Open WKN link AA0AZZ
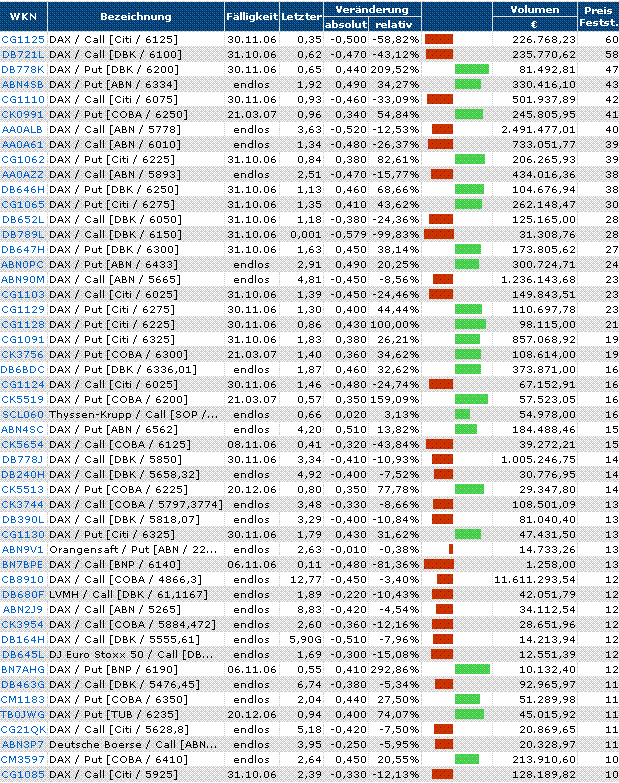Screen dimensions: 619x783 click(23, 174)
